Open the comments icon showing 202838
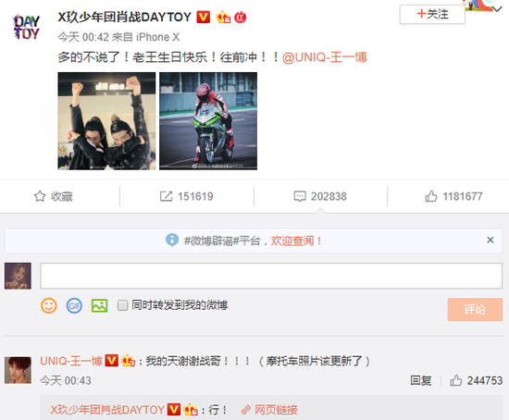 [300, 196]
